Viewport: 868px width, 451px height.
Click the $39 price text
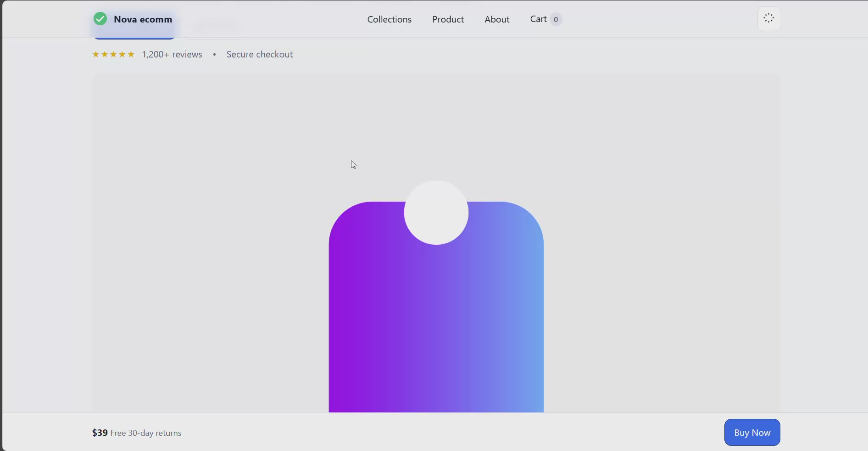[100, 433]
